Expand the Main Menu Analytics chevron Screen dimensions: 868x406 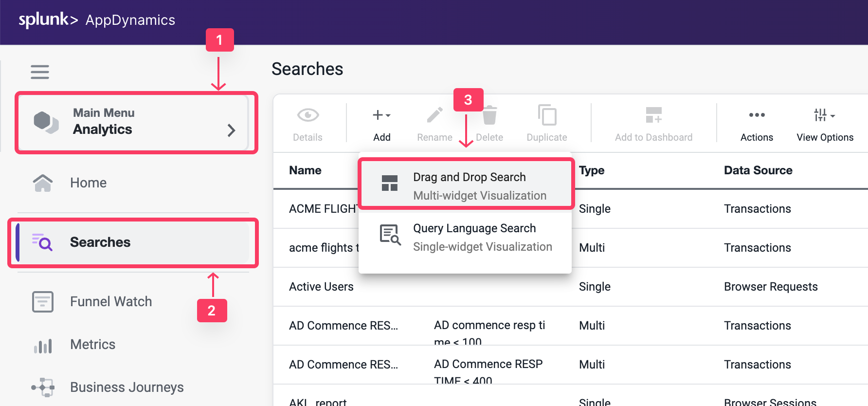click(231, 130)
